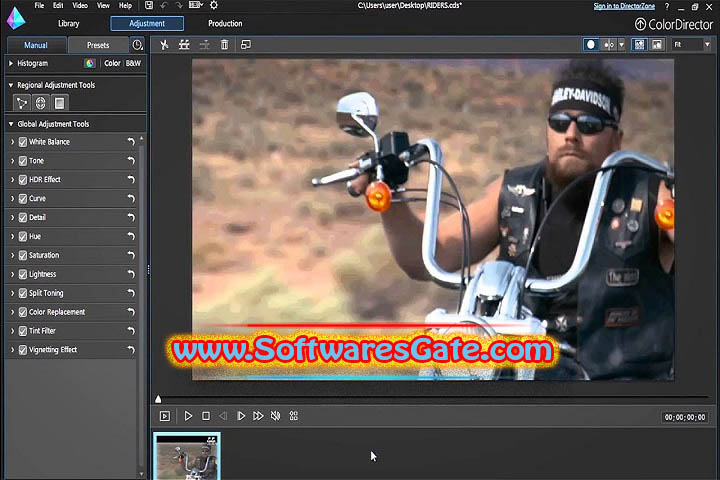The width and height of the screenshot is (720, 480).
Task: Open the File menu
Action: [x=39, y=6]
